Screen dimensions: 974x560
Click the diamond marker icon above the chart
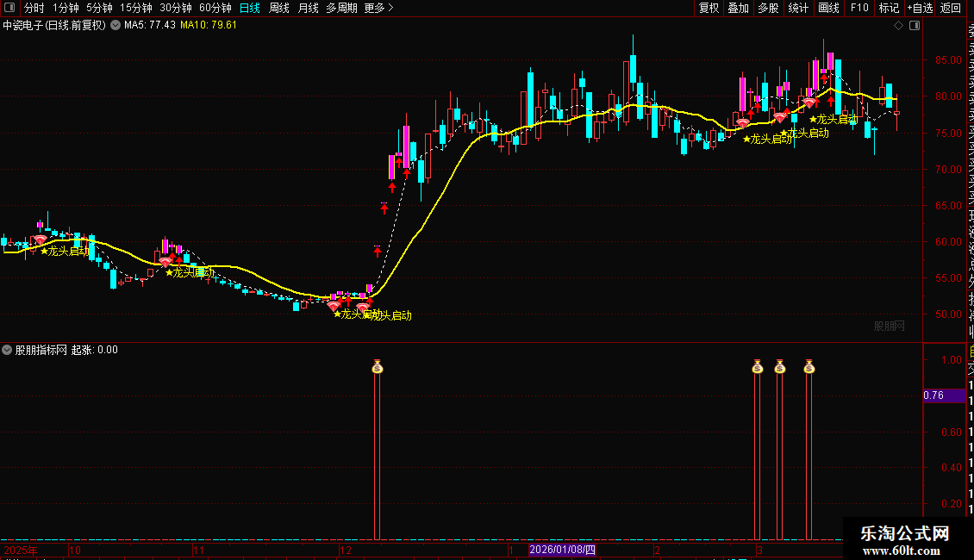tap(898, 26)
